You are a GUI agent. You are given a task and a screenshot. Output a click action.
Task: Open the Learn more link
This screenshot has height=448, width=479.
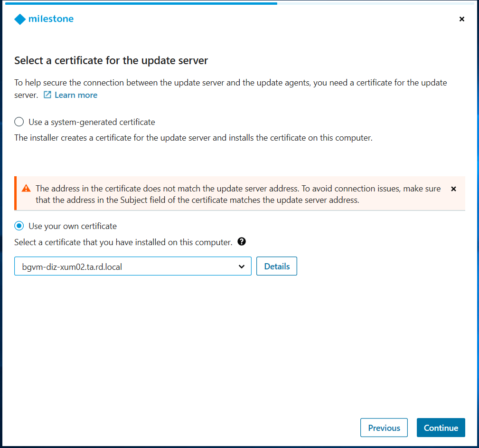click(x=76, y=95)
